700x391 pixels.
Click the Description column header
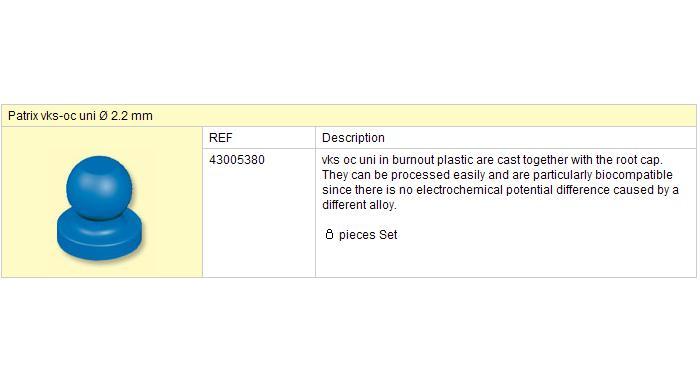coord(353,137)
